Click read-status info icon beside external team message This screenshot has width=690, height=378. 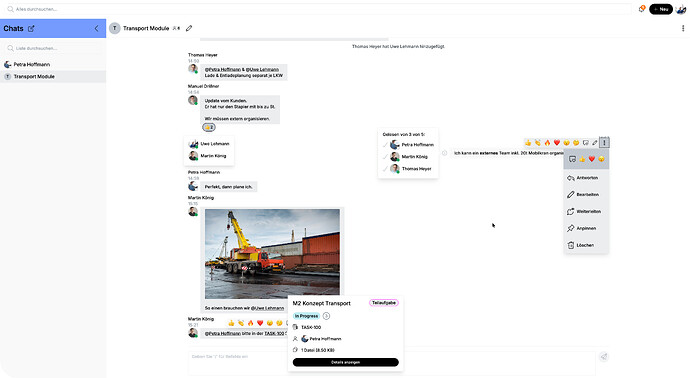[444, 153]
